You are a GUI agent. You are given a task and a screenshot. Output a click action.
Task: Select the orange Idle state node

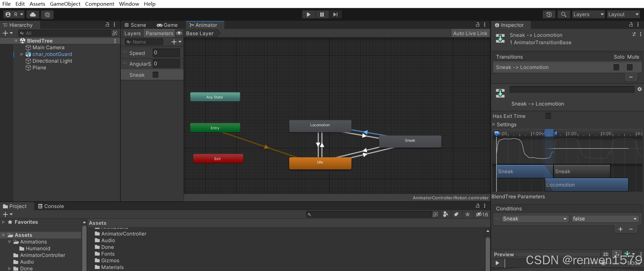[x=320, y=163]
